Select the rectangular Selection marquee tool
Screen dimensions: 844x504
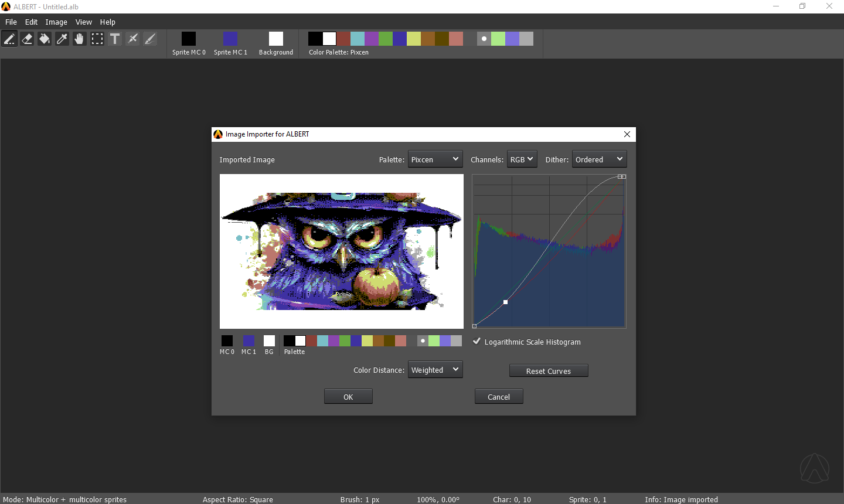(x=97, y=39)
